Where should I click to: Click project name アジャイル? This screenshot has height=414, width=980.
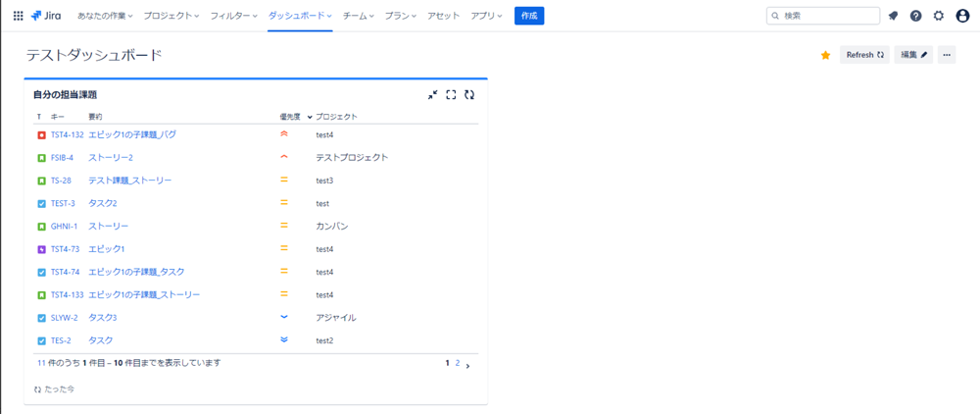pos(336,318)
